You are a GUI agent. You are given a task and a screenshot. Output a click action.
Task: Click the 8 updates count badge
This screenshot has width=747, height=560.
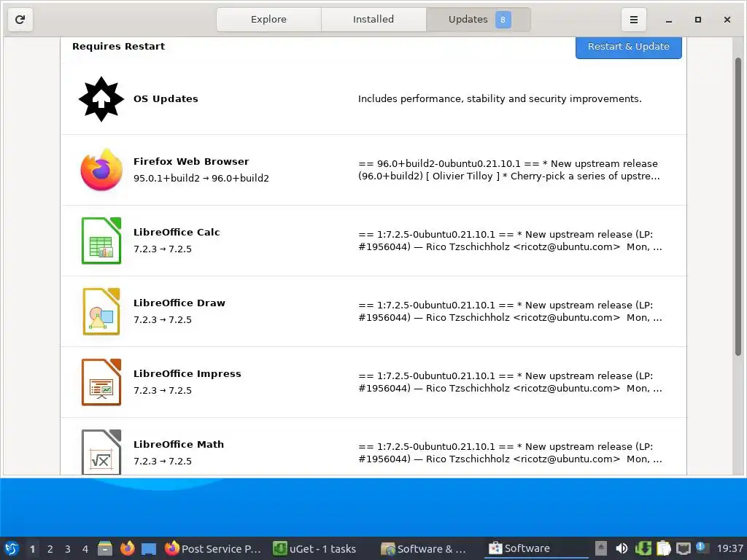[503, 20]
